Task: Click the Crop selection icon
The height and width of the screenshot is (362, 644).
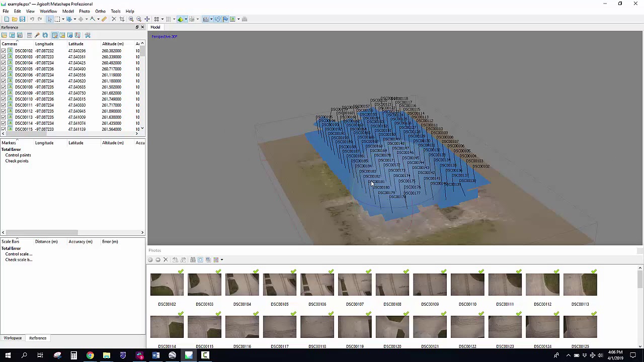Action: click(122, 19)
